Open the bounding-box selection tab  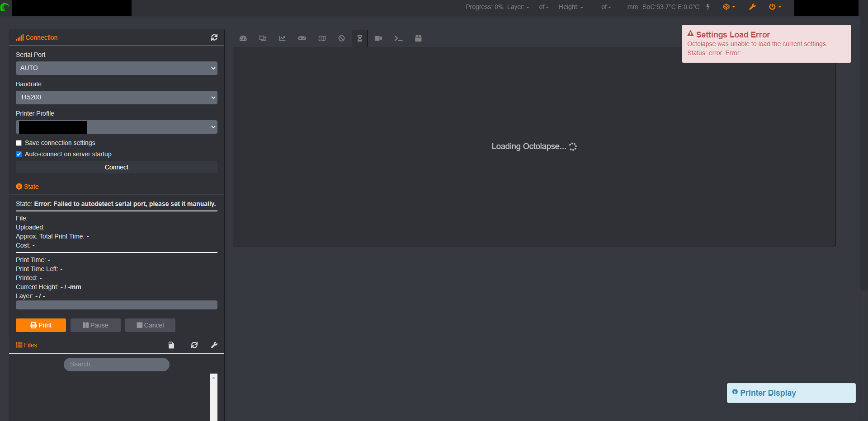[263, 38]
